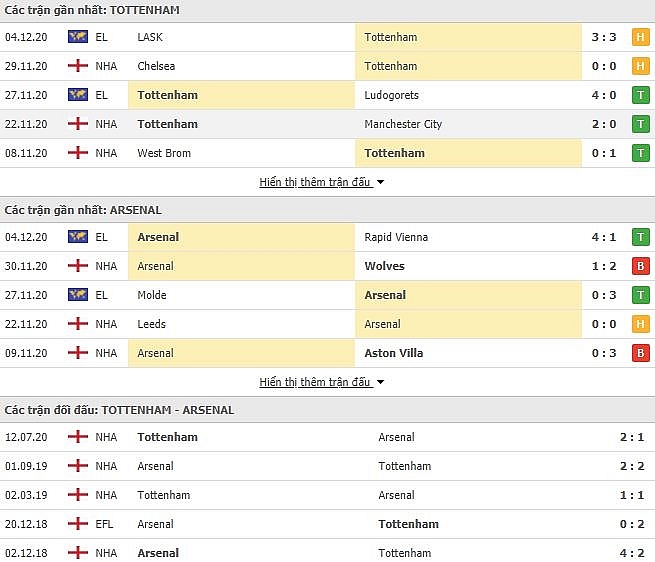This screenshot has width=655, height=562.
Task: Select the Tottenham vs Manchester City row
Action: click(328, 124)
